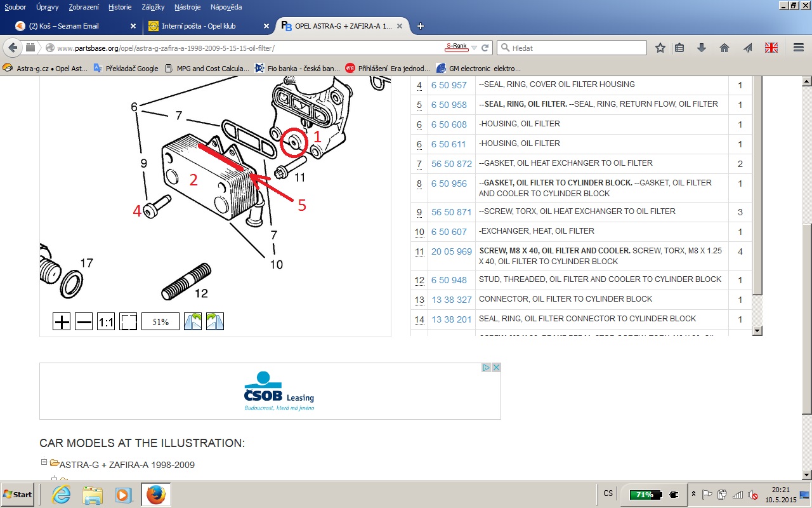Open part number 56 50 872 link
Viewport: 812px width, 508px height.
tap(452, 164)
